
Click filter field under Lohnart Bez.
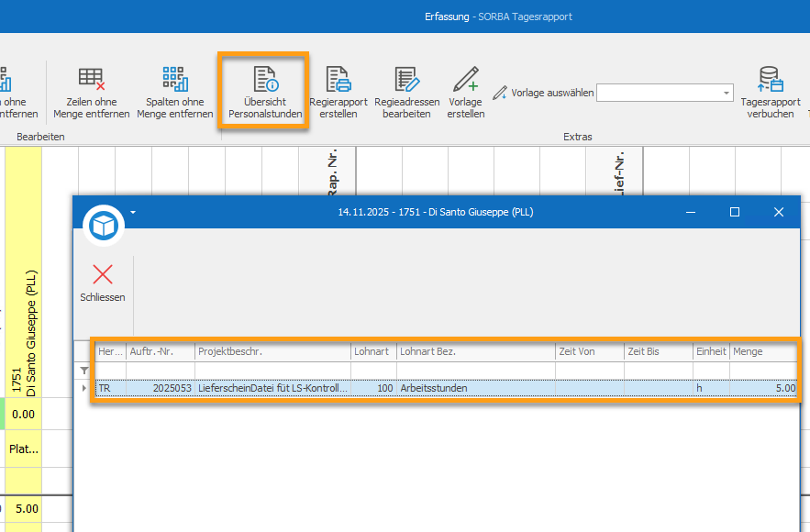tap(476, 371)
